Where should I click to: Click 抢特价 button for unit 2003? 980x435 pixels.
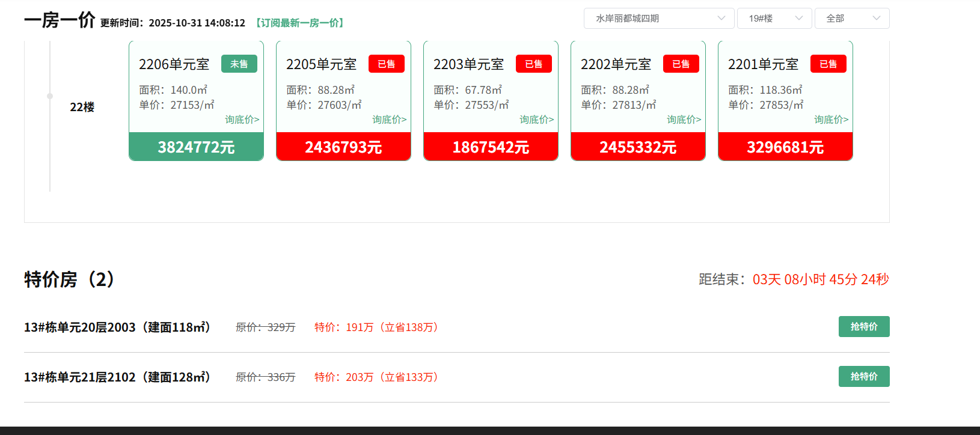[x=863, y=327]
